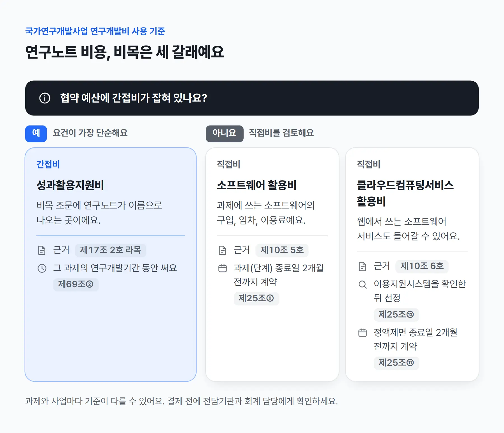
Task: Click the 제25조⑫ reference chip
Action: 396,315
